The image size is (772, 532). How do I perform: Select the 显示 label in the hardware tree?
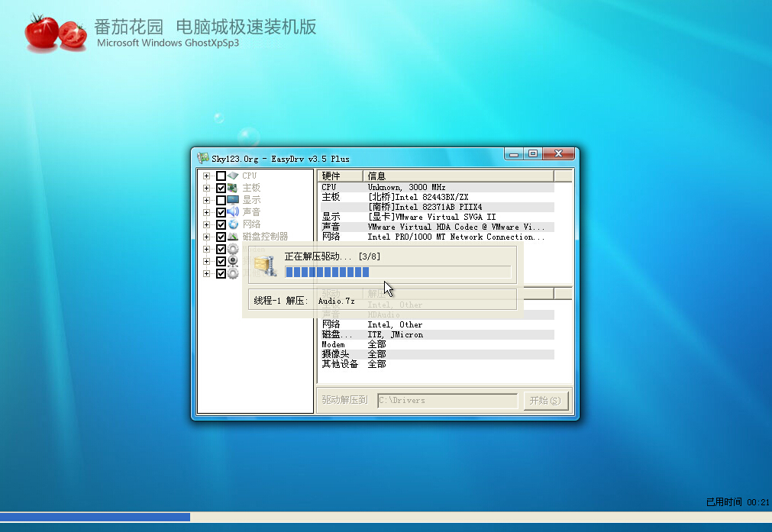(251, 200)
